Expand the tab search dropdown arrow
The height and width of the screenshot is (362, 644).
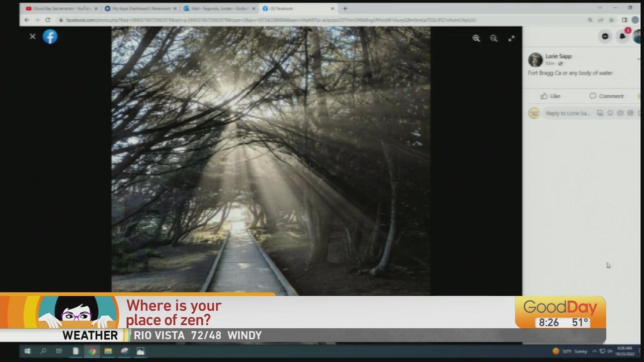click(600, 8)
